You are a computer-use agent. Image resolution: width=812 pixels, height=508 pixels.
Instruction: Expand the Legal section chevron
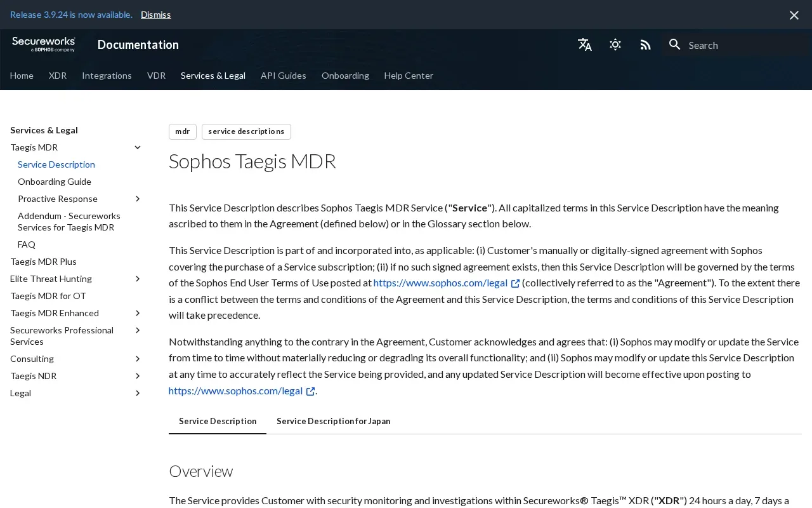coord(138,393)
